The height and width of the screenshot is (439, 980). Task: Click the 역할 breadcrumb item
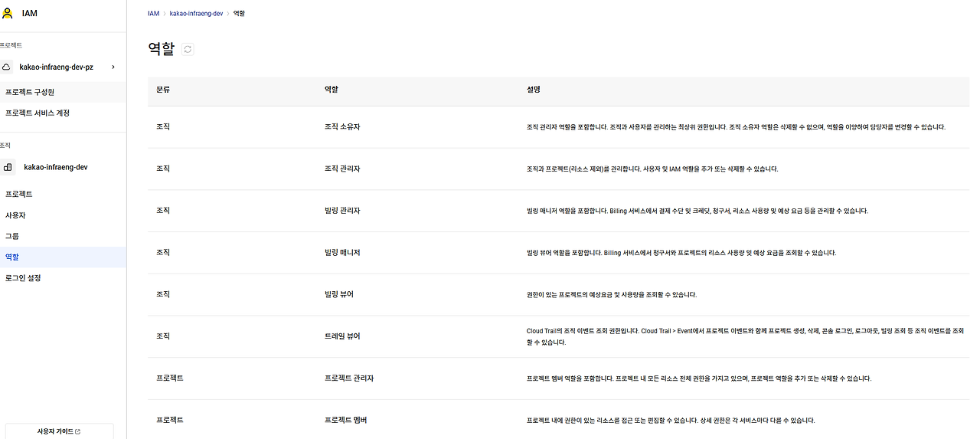[x=239, y=14]
